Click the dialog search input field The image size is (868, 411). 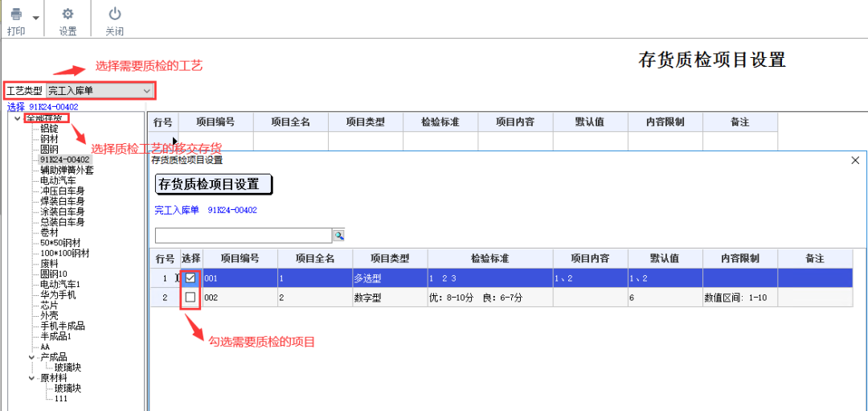point(243,236)
